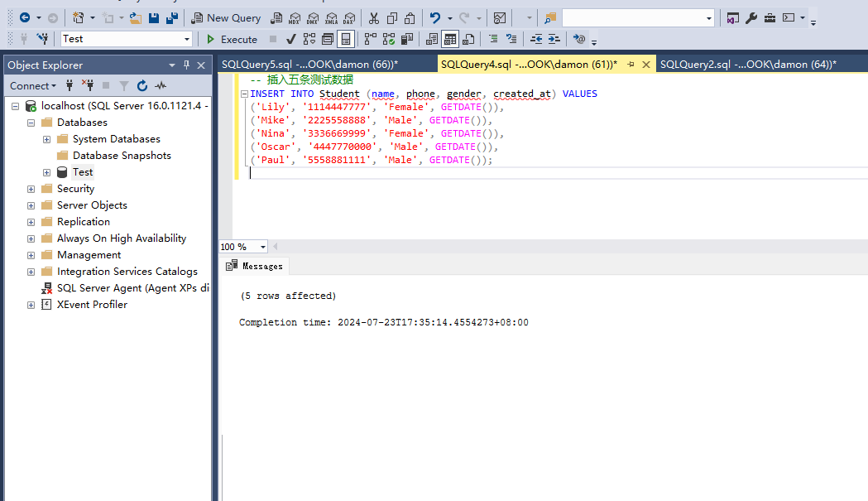
Task: Open the Connect menu in Object Explorer
Action: pos(32,85)
